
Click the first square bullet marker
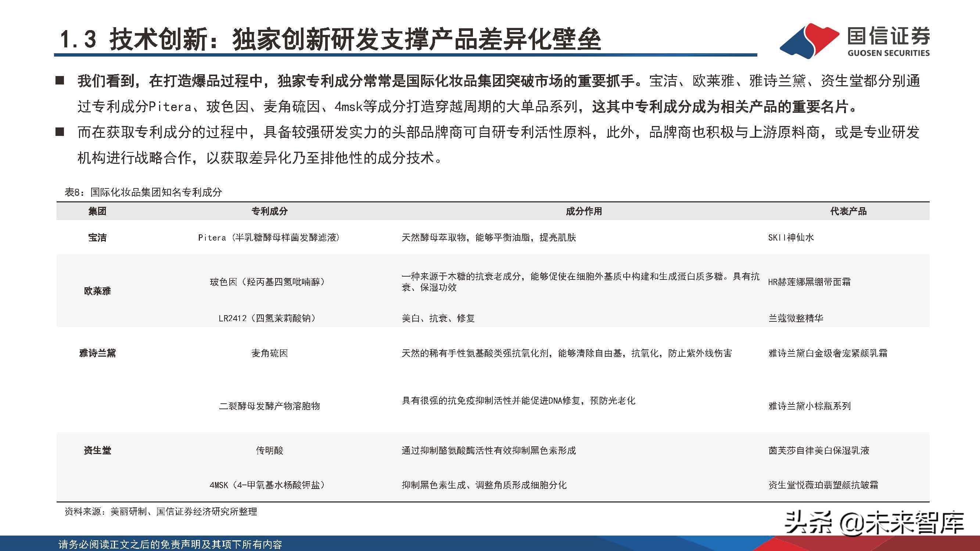click(x=60, y=80)
